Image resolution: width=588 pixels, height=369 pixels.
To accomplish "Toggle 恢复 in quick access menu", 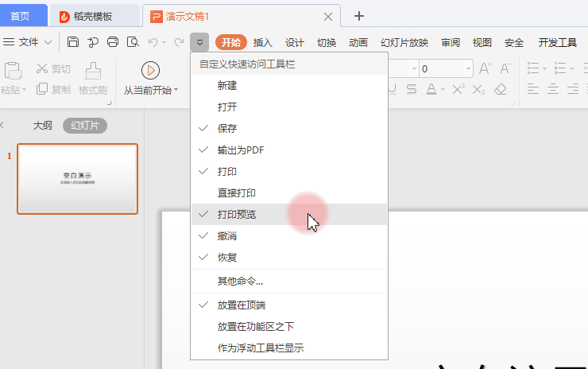I will coord(289,258).
